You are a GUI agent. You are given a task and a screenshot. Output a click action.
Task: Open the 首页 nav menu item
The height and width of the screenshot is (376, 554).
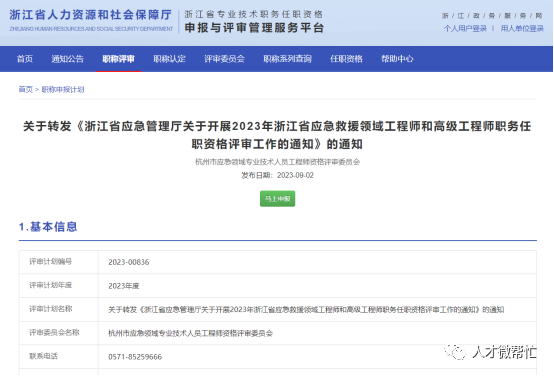click(25, 59)
